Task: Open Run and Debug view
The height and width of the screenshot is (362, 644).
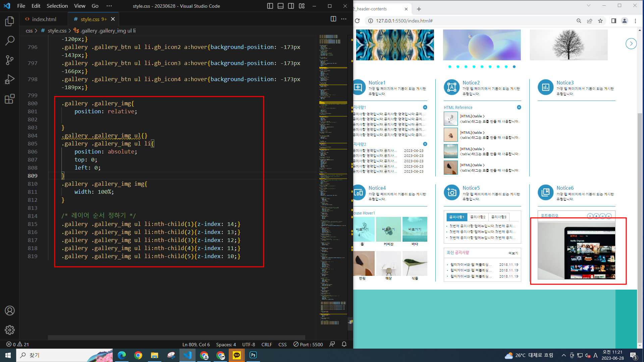Action: pos(10,79)
